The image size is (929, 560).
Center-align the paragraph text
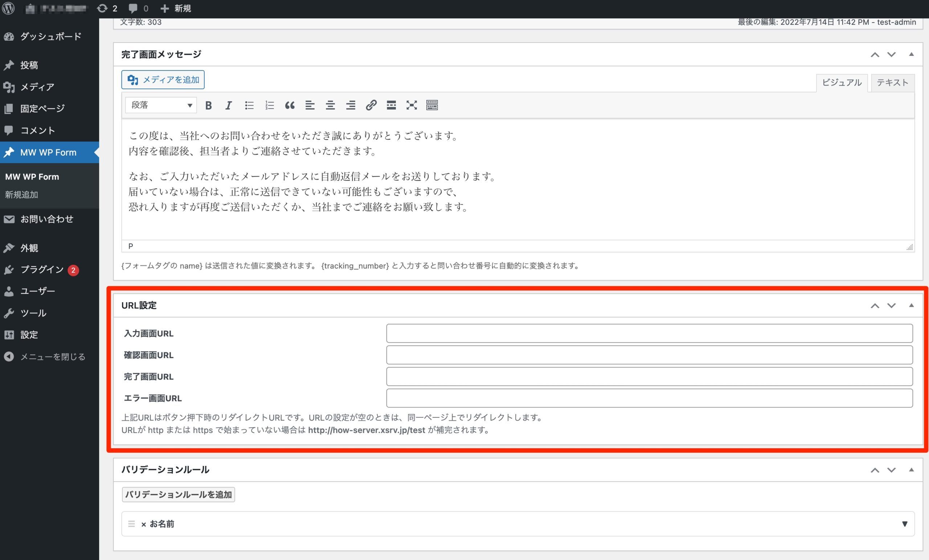click(x=330, y=106)
